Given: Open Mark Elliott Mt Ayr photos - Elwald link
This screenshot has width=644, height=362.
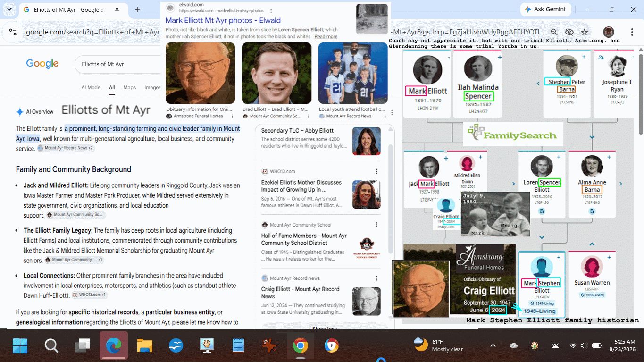Looking at the screenshot, I should tap(223, 20).
